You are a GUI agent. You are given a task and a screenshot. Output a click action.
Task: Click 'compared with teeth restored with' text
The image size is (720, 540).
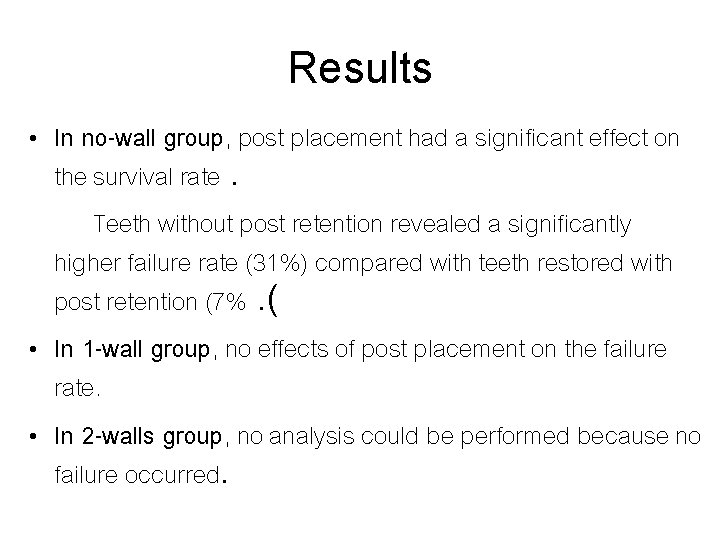tap(494, 264)
